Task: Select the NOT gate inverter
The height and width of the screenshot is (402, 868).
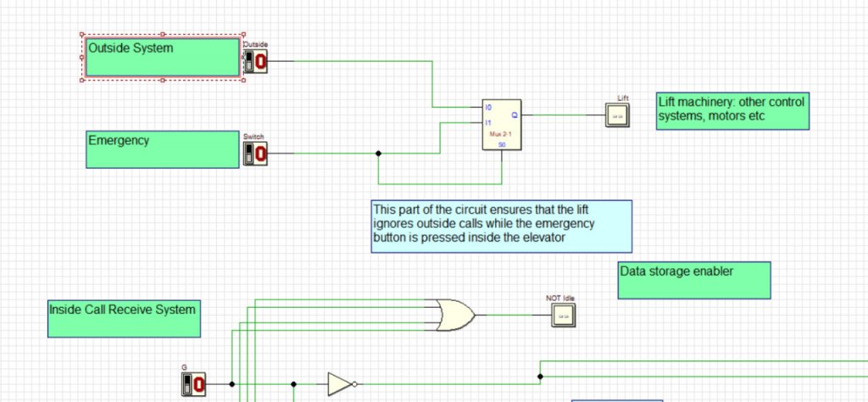Action: coord(341,384)
